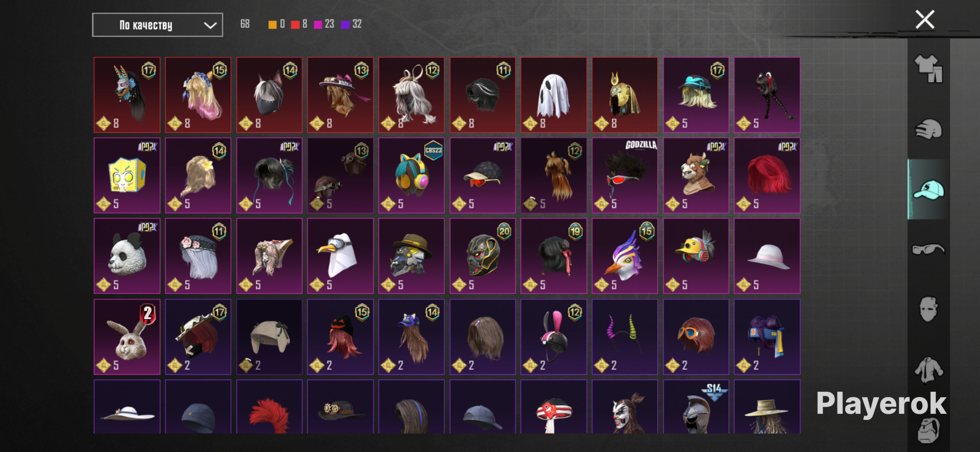Select the red mohawk item
This screenshot has height=452, width=980.
coord(269,407)
